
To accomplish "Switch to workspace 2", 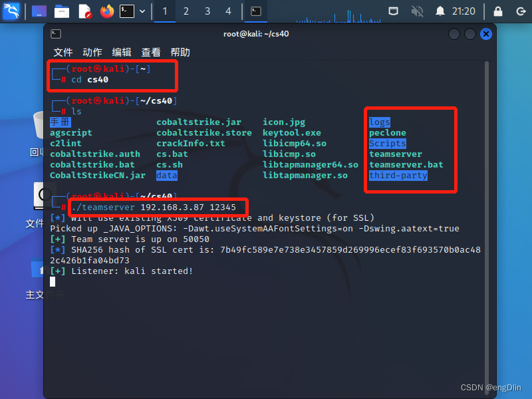I will click(186, 11).
